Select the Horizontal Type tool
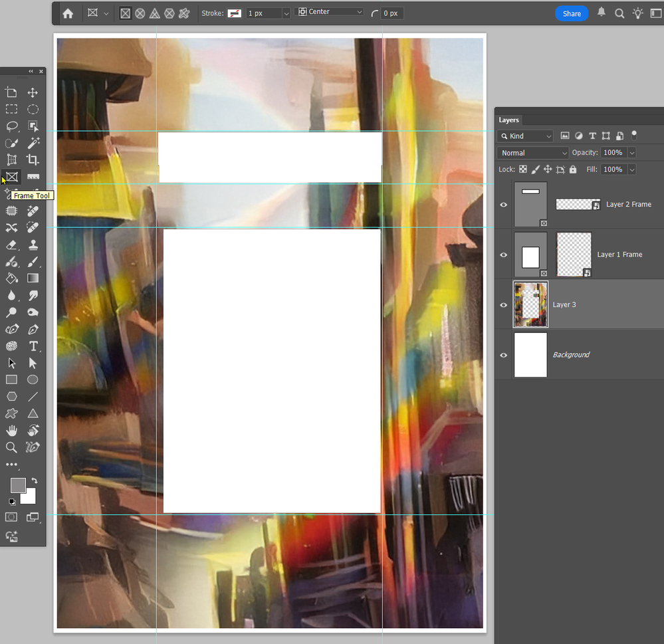This screenshot has width=664, height=644. (x=33, y=346)
